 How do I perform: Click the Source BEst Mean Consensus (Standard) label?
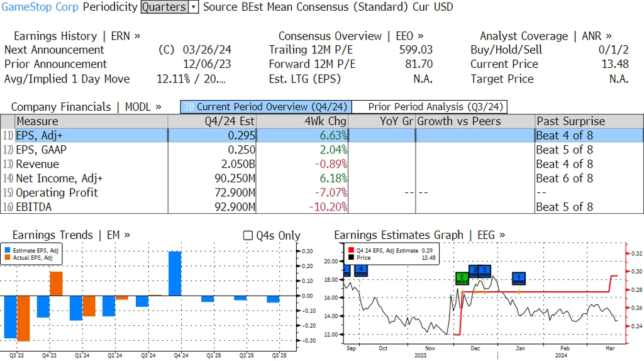pos(306,7)
